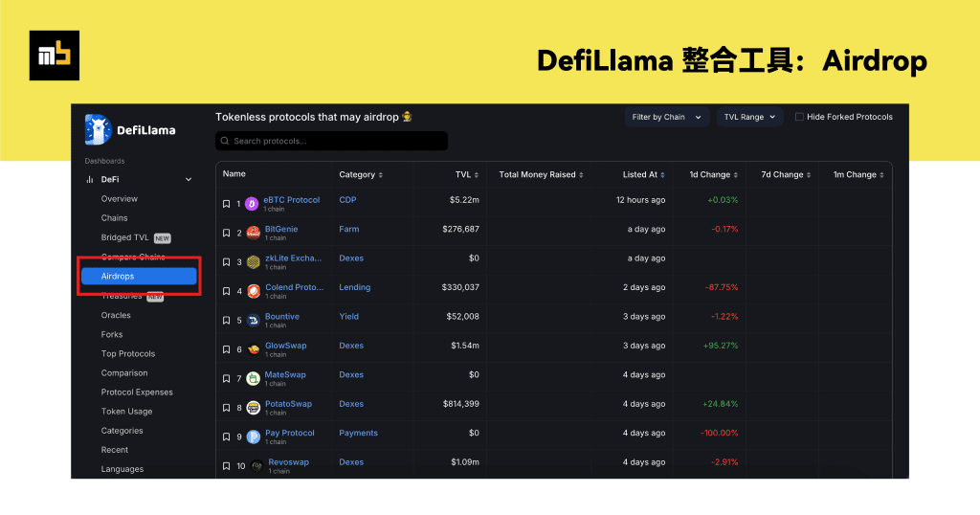Bookmark the BitGenie row
Viewport: 980px width, 515px height.
pyautogui.click(x=226, y=234)
